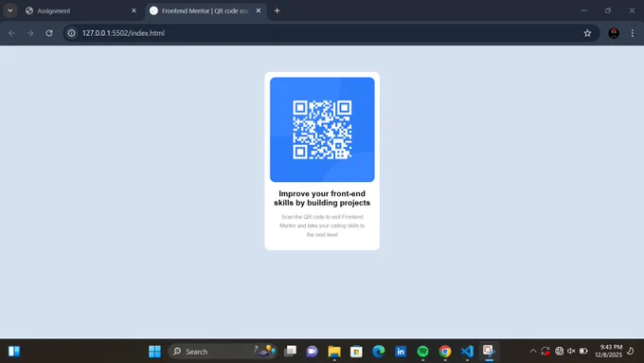Open the Windows widgets panel icon

tap(14, 351)
